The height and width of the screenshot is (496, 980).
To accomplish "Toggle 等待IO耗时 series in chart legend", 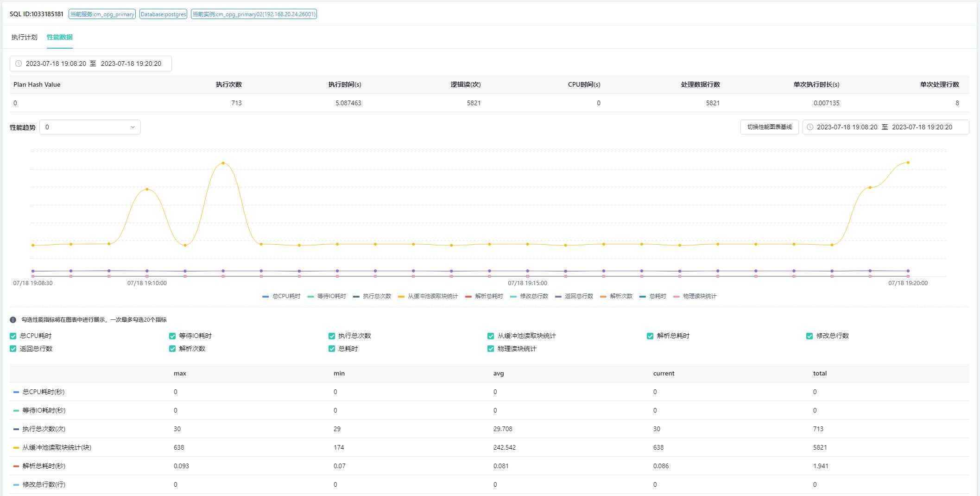I will pos(327,296).
